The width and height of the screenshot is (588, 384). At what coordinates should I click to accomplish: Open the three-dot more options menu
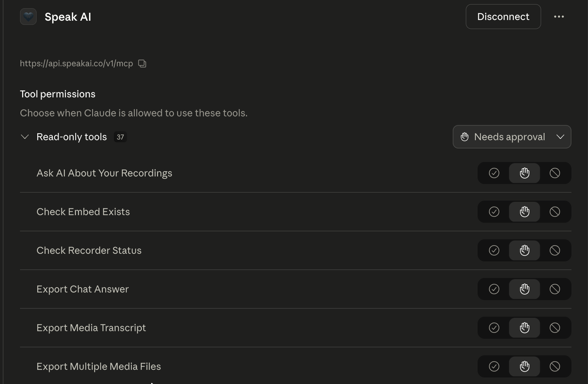coord(559,17)
